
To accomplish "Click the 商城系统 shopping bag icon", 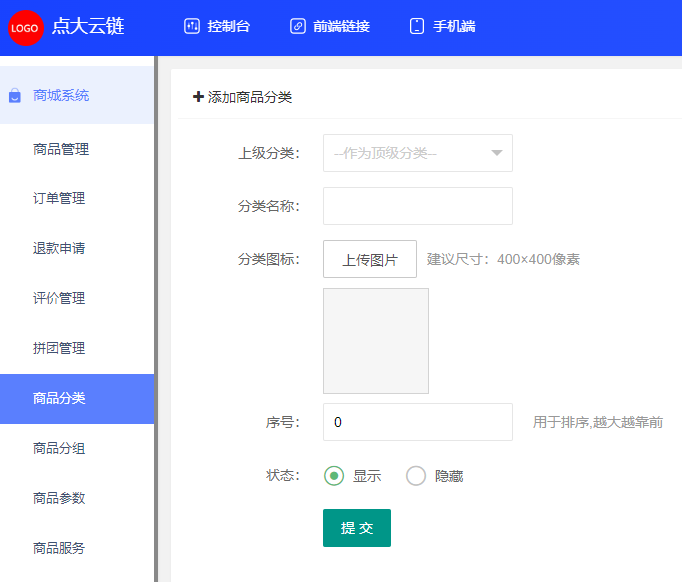I will click(x=15, y=95).
